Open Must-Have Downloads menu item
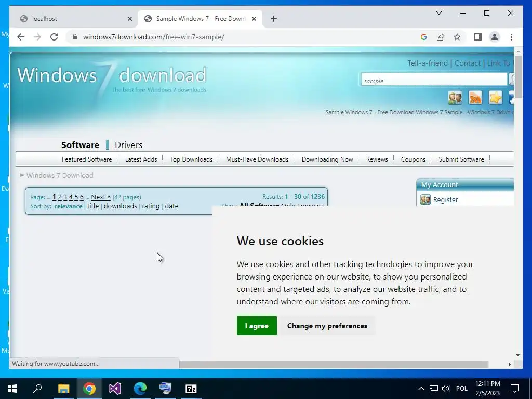The width and height of the screenshot is (532, 399). [x=257, y=159]
